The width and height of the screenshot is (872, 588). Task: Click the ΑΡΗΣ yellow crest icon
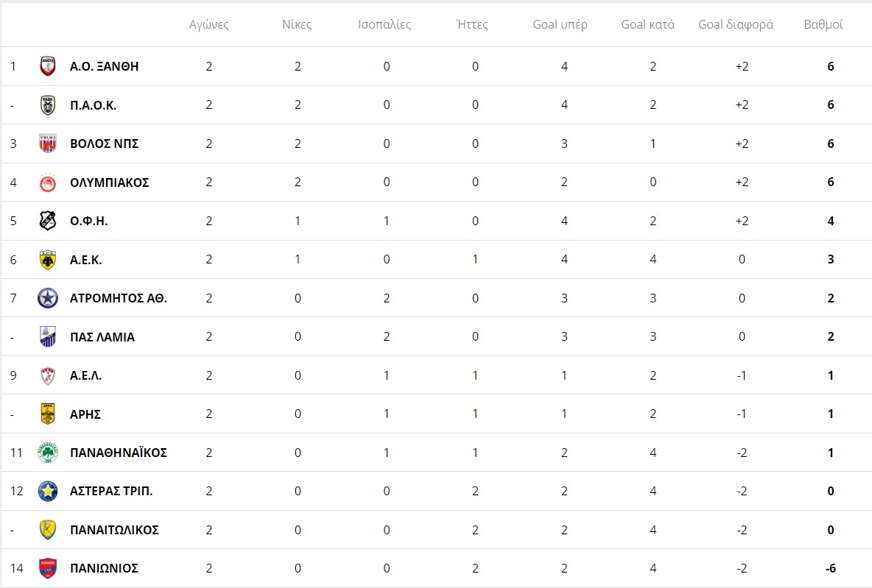tap(48, 414)
